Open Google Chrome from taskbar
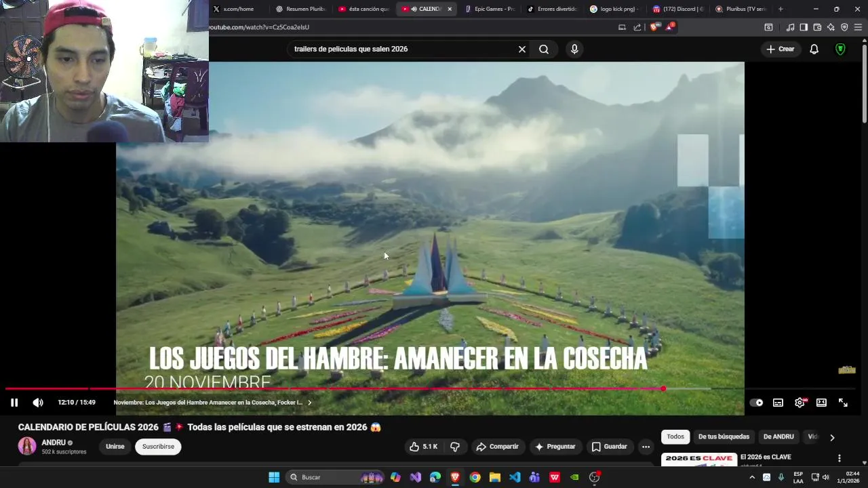The height and width of the screenshot is (488, 868). [475, 477]
